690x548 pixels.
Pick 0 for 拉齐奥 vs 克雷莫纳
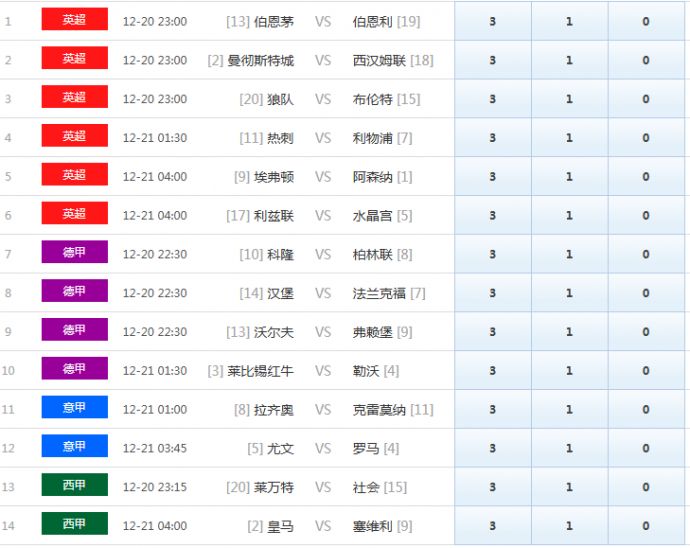tap(646, 409)
